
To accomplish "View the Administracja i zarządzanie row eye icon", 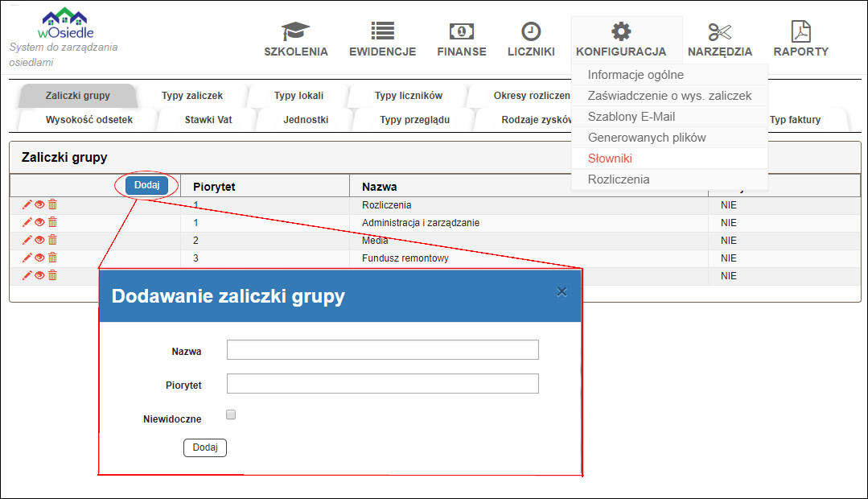I will tap(39, 222).
